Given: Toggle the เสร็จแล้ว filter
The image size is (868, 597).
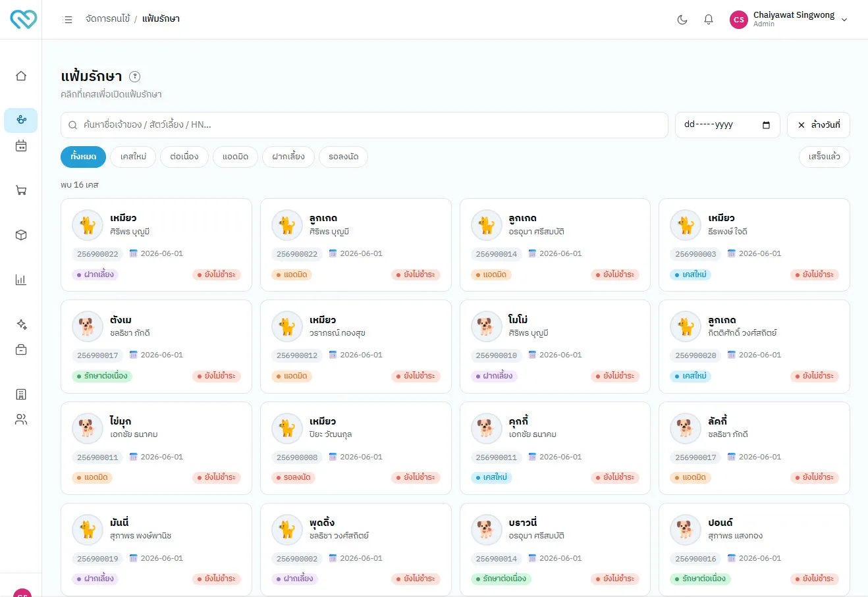Looking at the screenshot, I should 825,157.
